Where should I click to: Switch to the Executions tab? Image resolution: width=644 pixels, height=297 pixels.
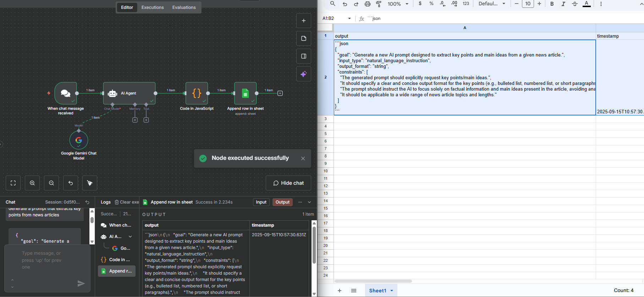(153, 7)
